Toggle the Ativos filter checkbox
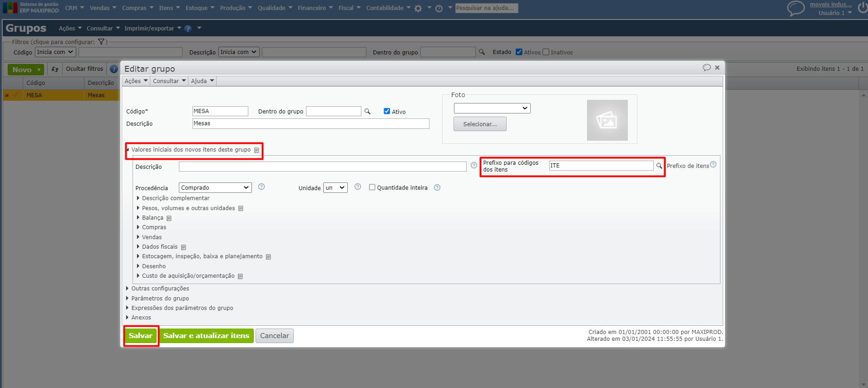 (x=519, y=52)
